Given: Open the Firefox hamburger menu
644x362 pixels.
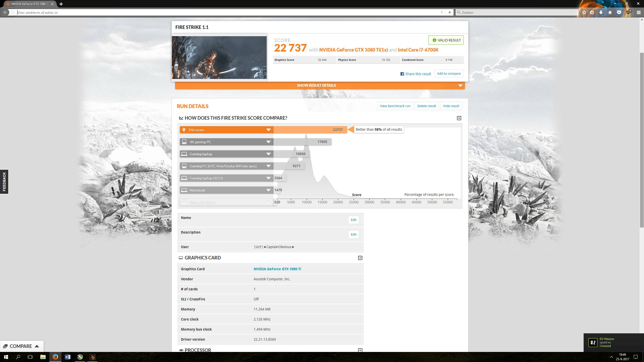Looking at the screenshot, I should [638, 12].
